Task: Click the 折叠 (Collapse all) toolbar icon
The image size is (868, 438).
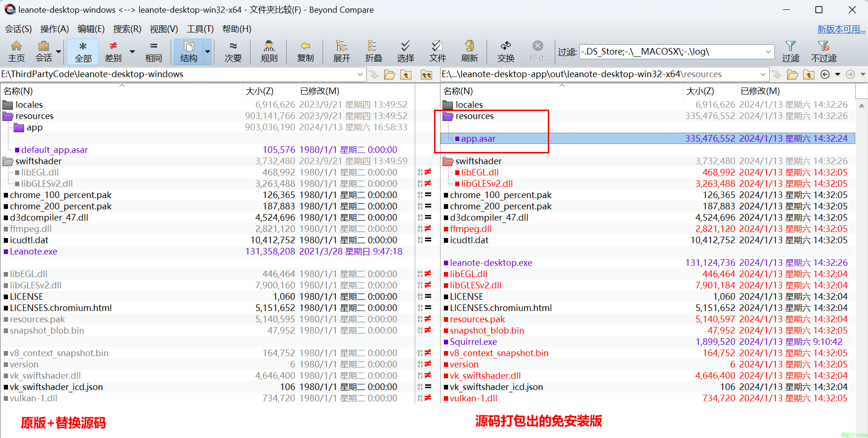Action: tap(373, 52)
